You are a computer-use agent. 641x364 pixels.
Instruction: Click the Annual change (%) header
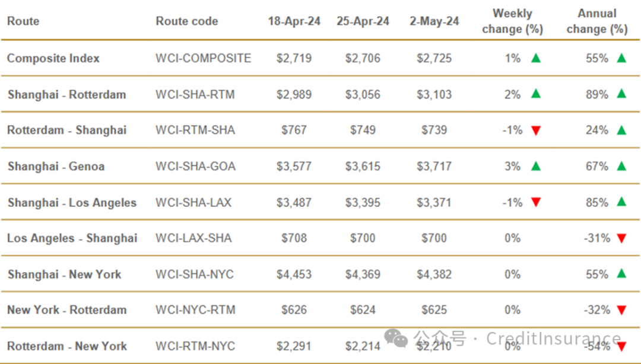tap(597, 21)
